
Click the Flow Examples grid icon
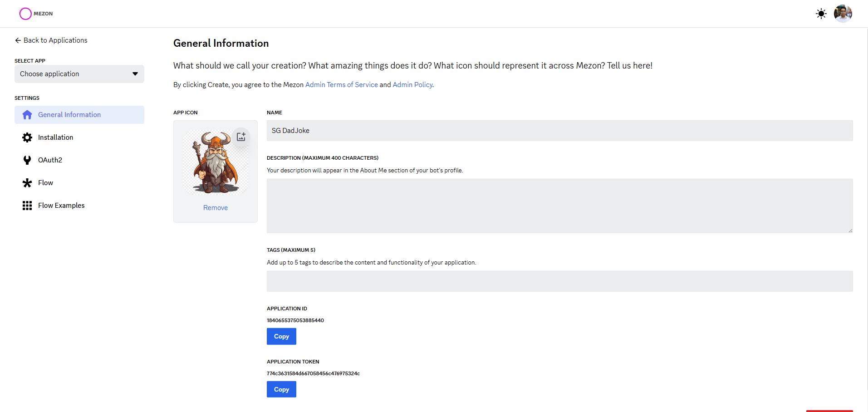(27, 206)
